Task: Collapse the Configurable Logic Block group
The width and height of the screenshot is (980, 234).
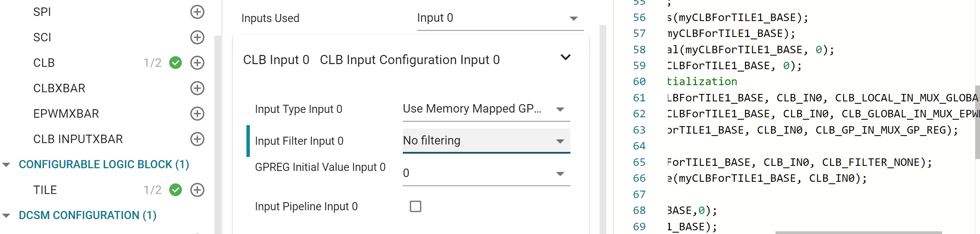Action: click(x=6, y=164)
